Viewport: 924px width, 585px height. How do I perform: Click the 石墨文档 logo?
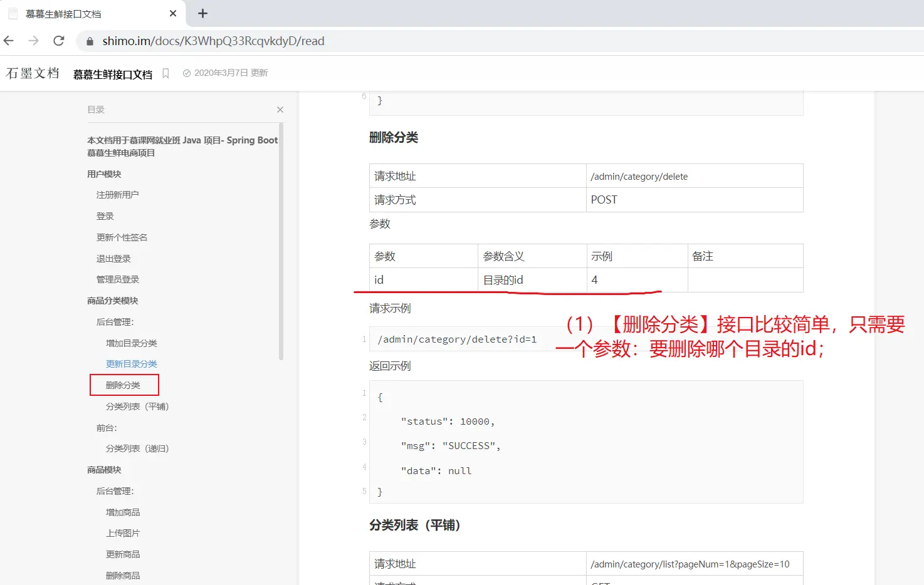click(33, 73)
